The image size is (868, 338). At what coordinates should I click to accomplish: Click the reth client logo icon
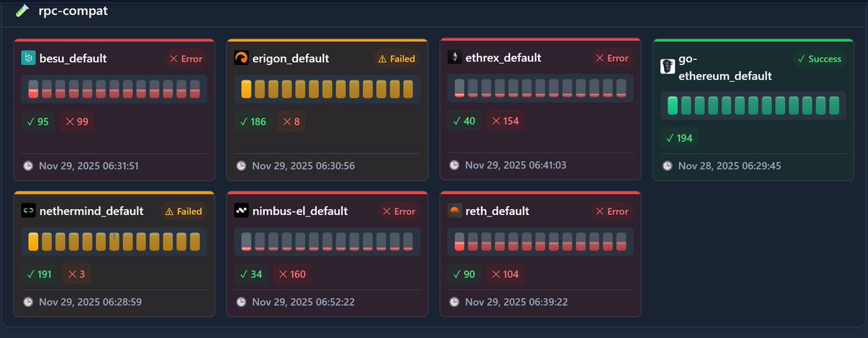454,211
